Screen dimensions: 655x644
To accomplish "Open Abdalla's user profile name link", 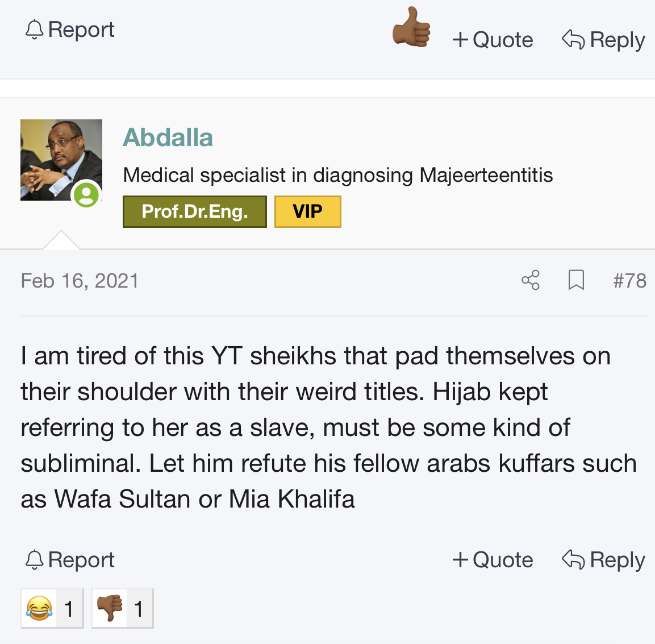I will [168, 138].
